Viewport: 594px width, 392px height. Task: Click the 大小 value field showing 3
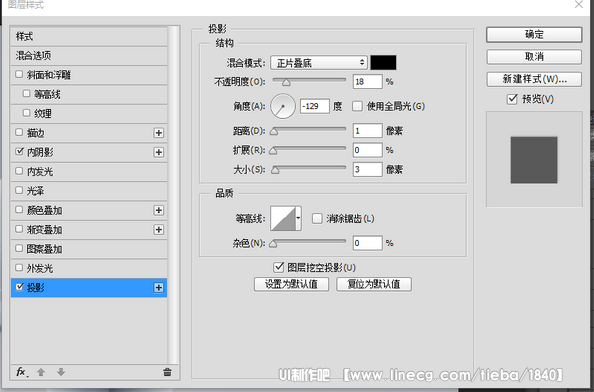(x=367, y=169)
